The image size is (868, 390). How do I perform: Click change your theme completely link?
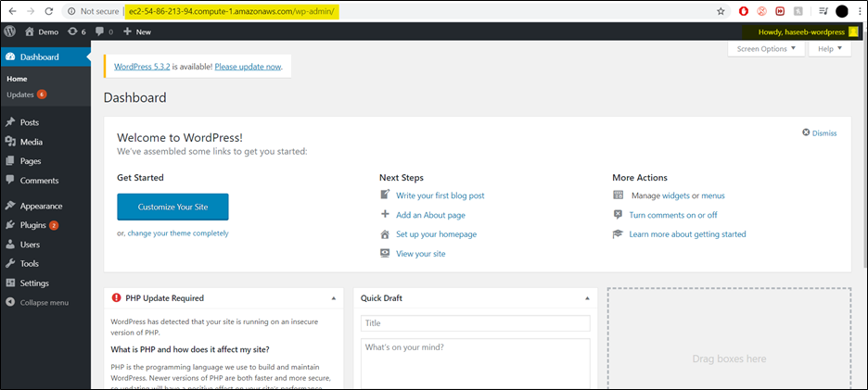[x=178, y=233]
